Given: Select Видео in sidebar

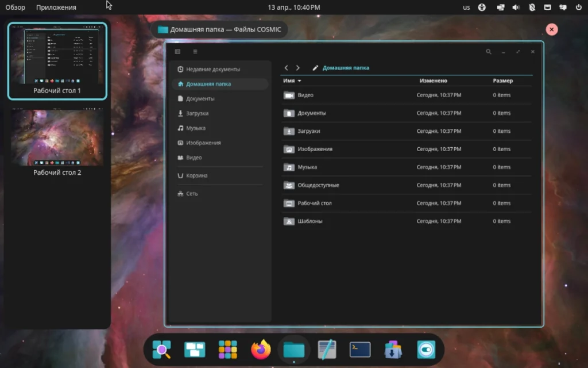Looking at the screenshot, I should pyautogui.click(x=220, y=158).
